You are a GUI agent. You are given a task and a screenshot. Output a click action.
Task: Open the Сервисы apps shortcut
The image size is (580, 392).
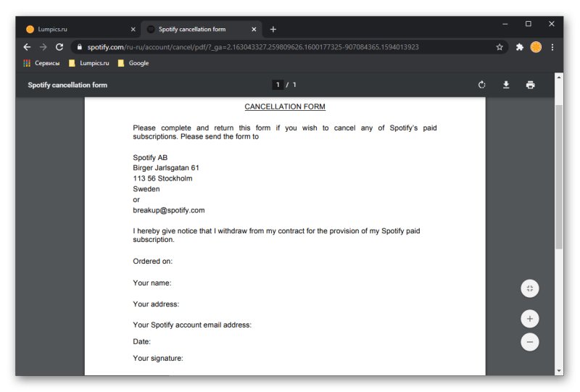point(41,63)
